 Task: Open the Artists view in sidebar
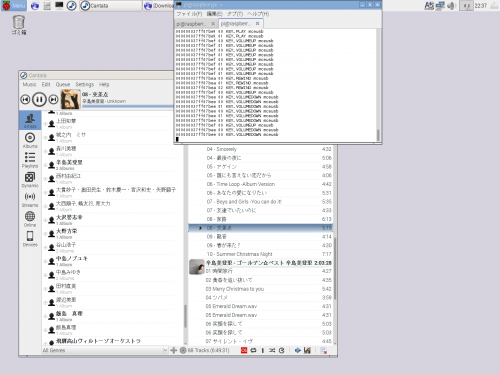pyautogui.click(x=30, y=120)
